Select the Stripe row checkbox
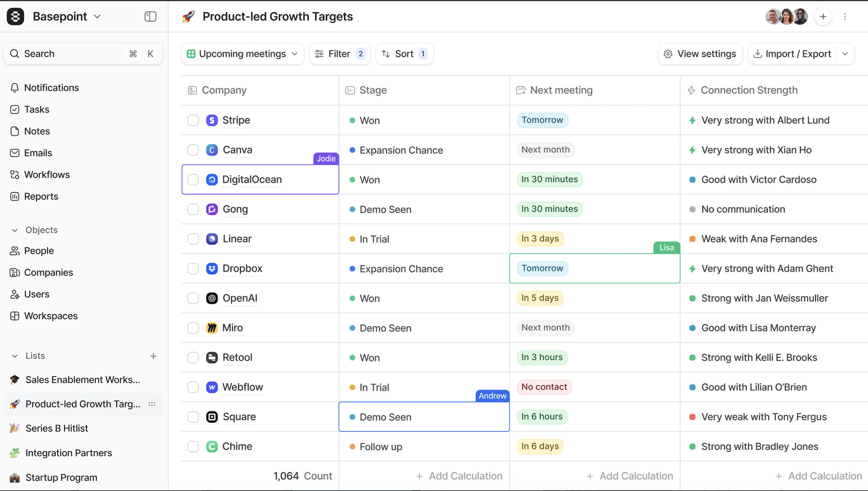Image resolution: width=868 pixels, height=491 pixels. [x=193, y=120]
